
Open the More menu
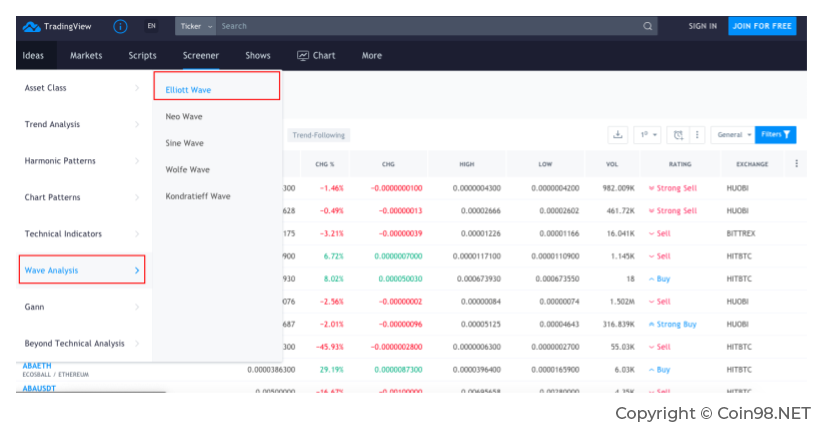point(372,56)
